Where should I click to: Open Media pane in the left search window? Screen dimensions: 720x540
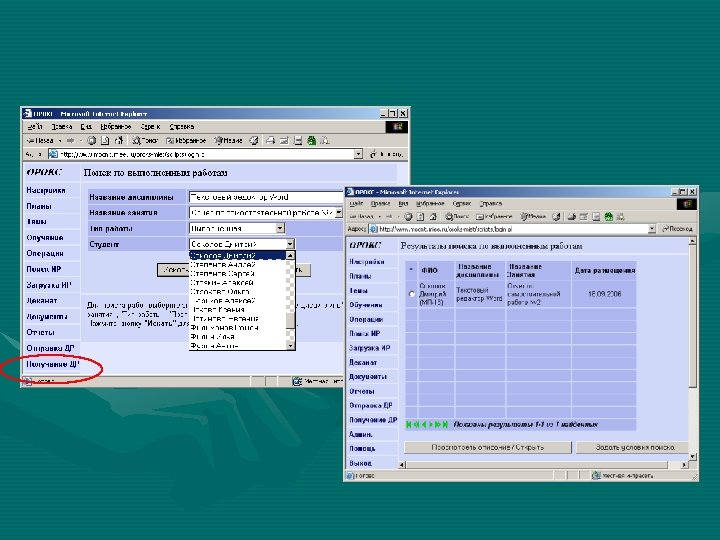[x=228, y=141]
